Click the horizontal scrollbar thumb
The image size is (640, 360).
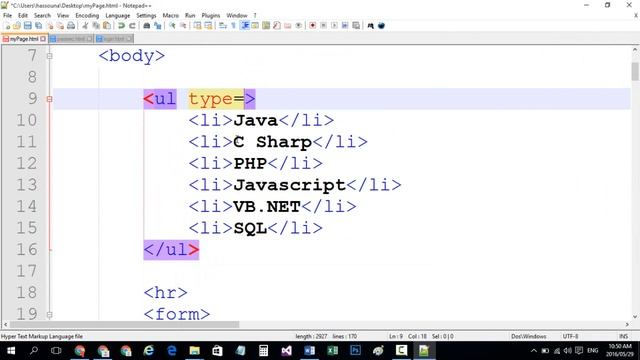(124, 324)
